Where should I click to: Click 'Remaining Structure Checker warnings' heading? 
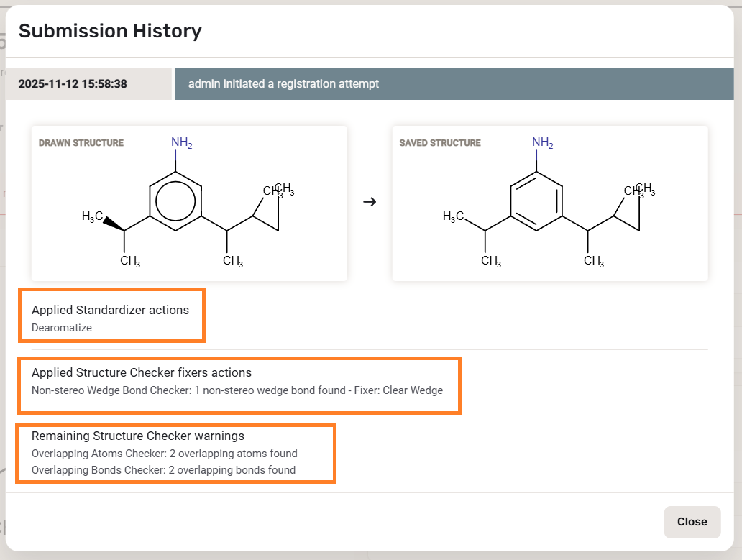point(138,436)
